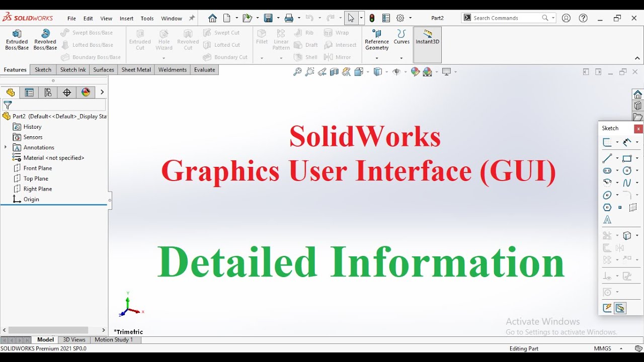This screenshot has width=644, height=362.
Task: Switch to the Evaluate tab
Action: click(205, 70)
